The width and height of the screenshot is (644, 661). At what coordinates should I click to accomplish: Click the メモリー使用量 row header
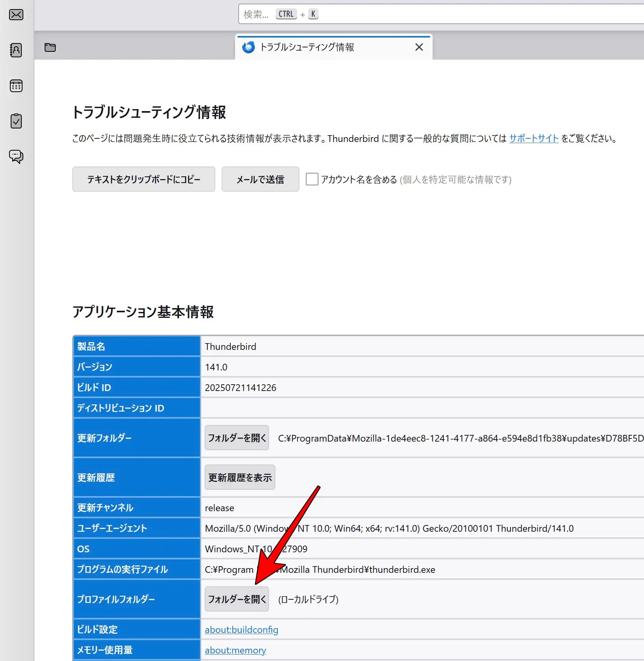(x=137, y=650)
